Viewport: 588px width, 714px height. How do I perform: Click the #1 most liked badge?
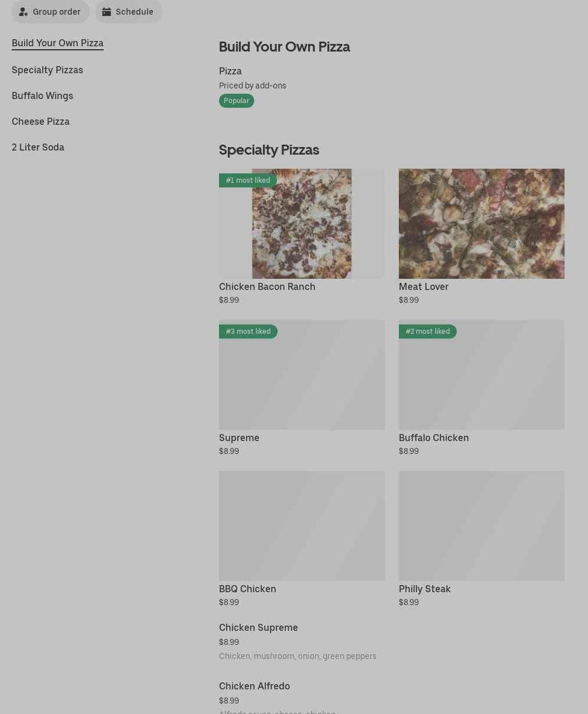point(248,180)
